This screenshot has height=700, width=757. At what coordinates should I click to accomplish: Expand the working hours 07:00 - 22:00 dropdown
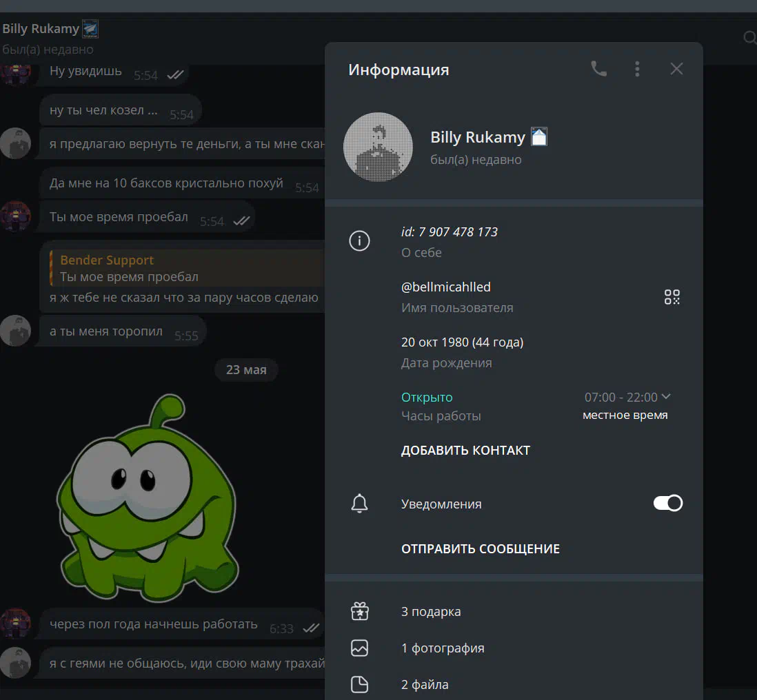[627, 397]
